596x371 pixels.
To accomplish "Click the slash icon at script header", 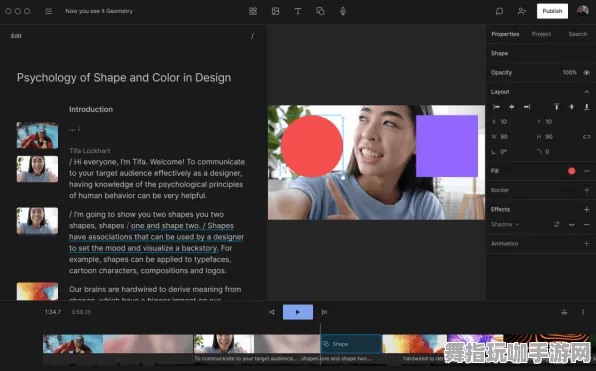I will pos(252,36).
